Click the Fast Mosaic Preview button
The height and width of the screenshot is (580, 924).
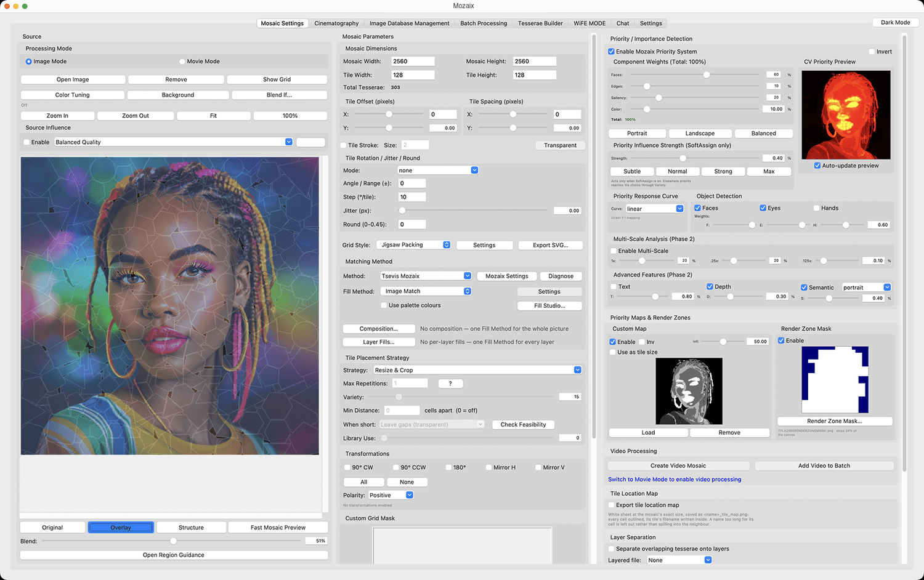(278, 528)
